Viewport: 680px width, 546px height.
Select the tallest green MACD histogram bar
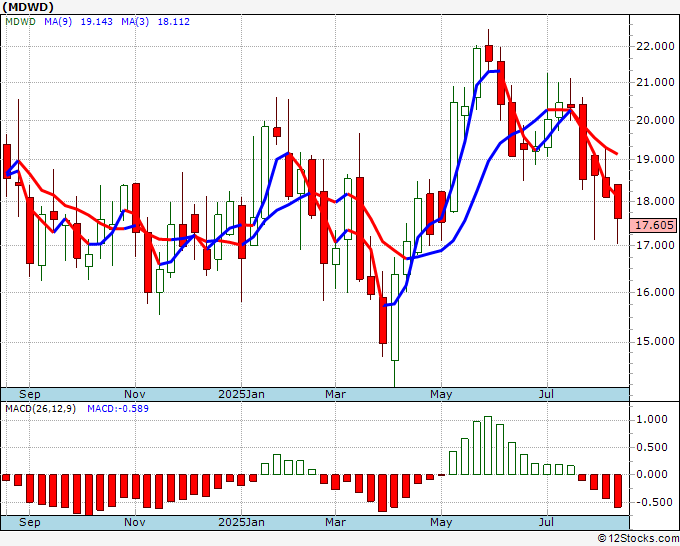(x=488, y=445)
